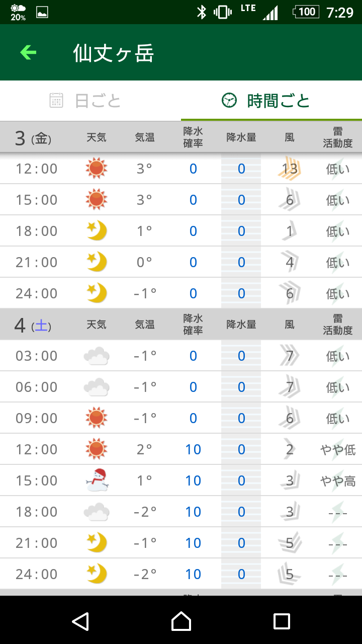The height and width of the screenshot is (644, 362).
Task: Tap the sun icon at Saturday 09:00
Action: point(96,418)
